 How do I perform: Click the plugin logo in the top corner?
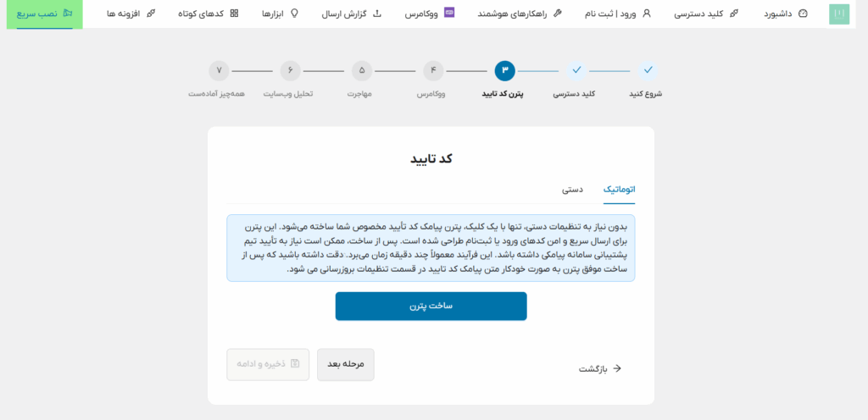tap(838, 14)
